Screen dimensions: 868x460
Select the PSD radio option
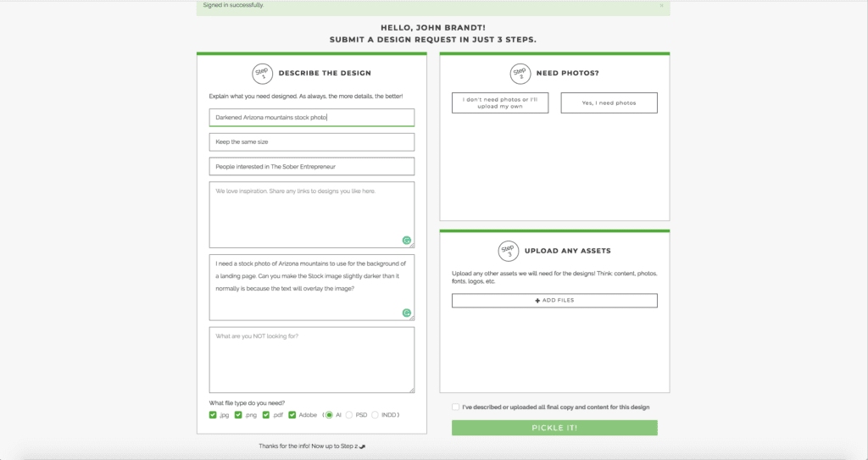(x=348, y=414)
